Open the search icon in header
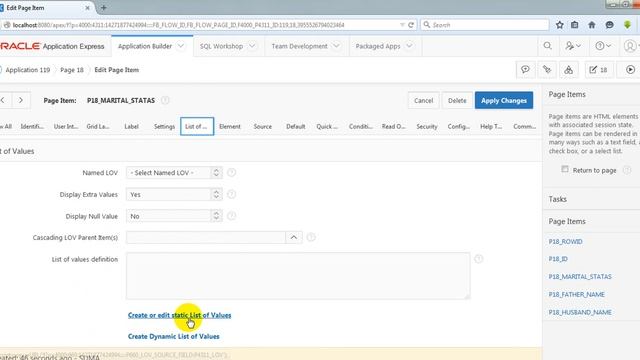 pos(548,46)
